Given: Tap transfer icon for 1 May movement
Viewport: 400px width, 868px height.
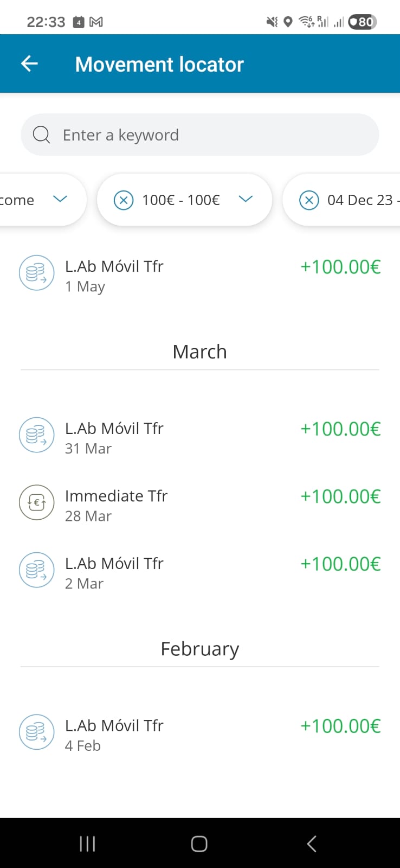Looking at the screenshot, I should pyautogui.click(x=36, y=273).
